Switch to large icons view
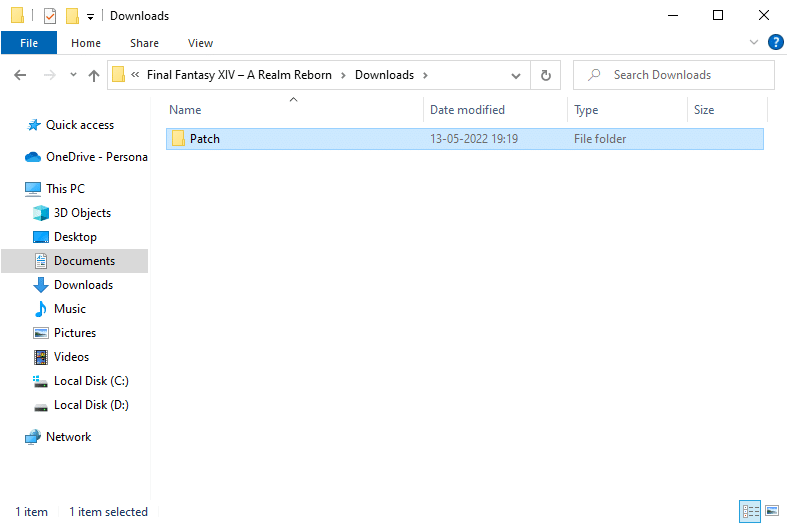This screenshot has width=788, height=524. [772, 511]
